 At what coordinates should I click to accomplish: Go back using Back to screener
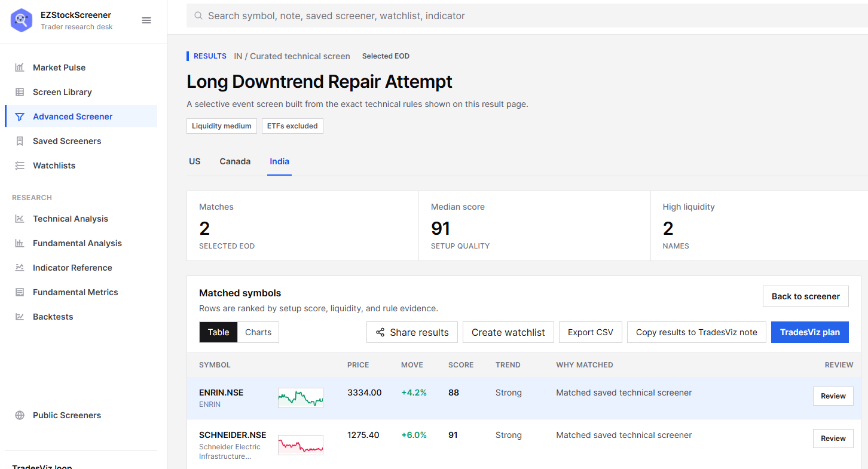point(805,296)
